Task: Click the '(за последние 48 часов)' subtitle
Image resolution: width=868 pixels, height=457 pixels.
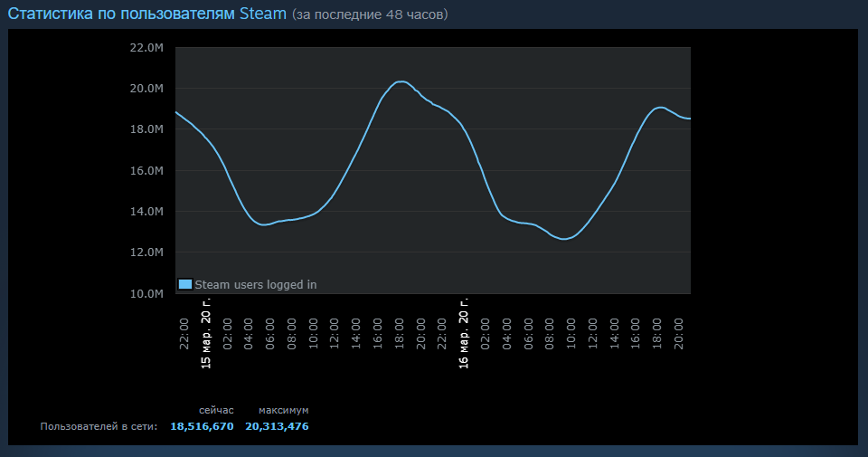Action: click(370, 14)
